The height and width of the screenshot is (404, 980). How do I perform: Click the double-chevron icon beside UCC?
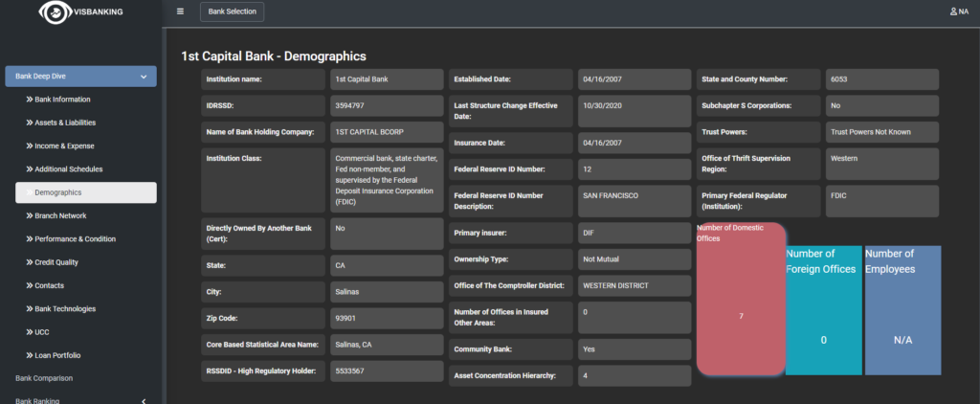[28, 332]
